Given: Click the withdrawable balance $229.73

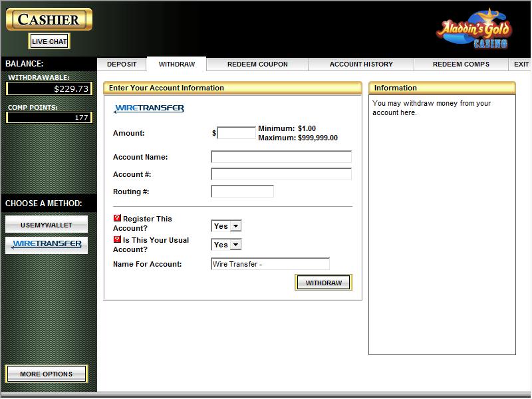Looking at the screenshot, I should point(49,89).
